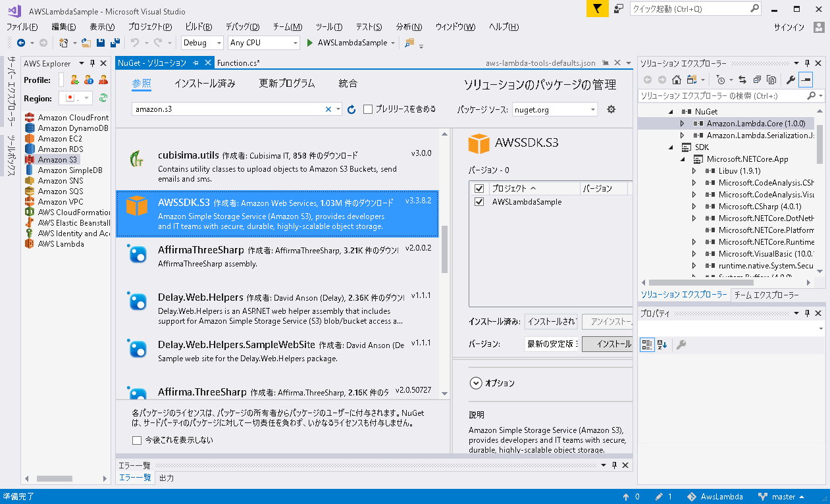Screen dimensions: 830x504
Task: Collapse the Microsoft.NETCore.App node
Action: (x=682, y=159)
